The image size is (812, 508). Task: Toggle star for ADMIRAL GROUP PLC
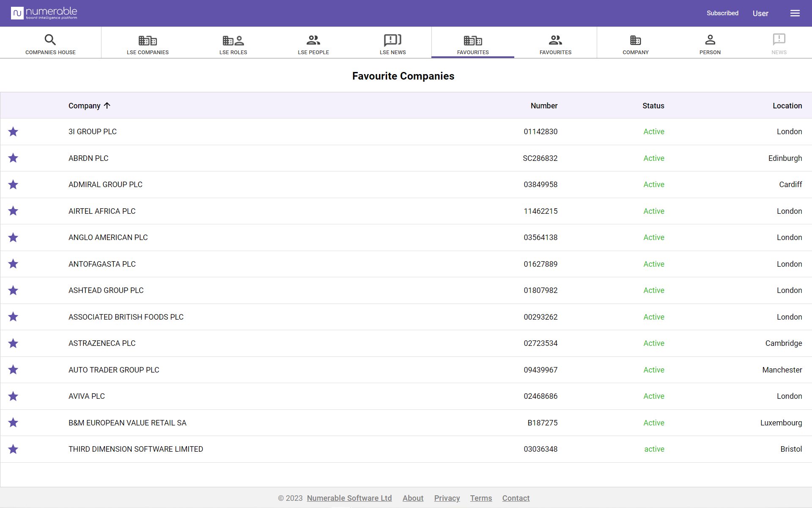click(13, 185)
